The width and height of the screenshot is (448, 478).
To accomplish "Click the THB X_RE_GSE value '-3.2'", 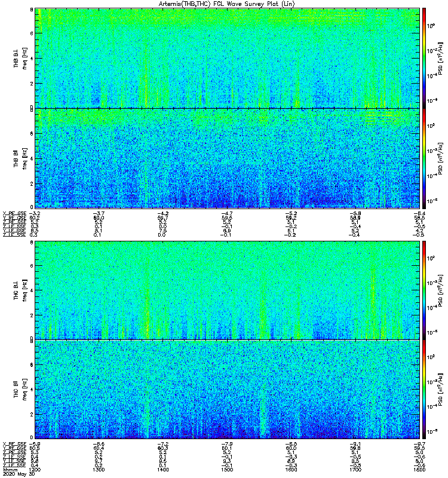I will pyautogui.click(x=35, y=213).
